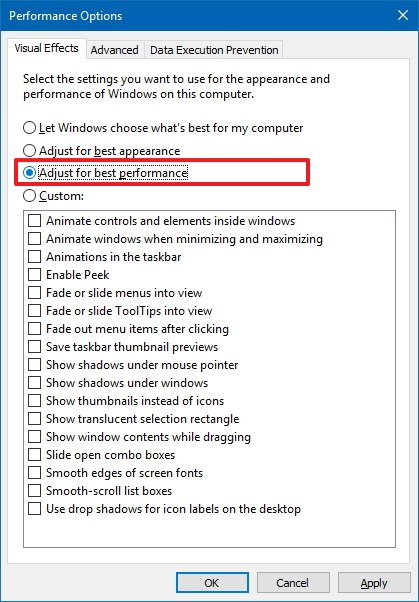Click the OK button
Screen dimensions: 419x602
pyautogui.click(x=212, y=583)
